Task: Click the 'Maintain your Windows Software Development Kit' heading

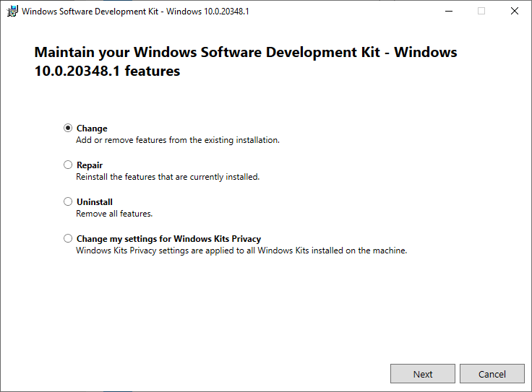Action: click(246, 61)
